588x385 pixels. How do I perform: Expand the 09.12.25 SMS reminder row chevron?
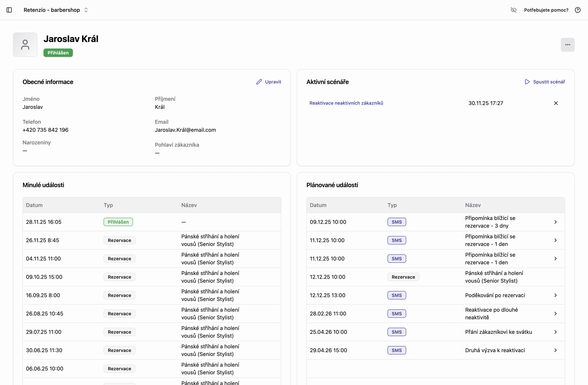point(555,222)
